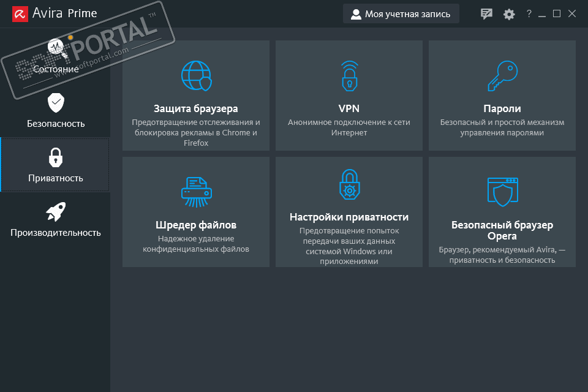The width and height of the screenshot is (588, 392).
Task: Click description 'Надежное удаление конфиденциальных файлов'
Action: (196, 244)
